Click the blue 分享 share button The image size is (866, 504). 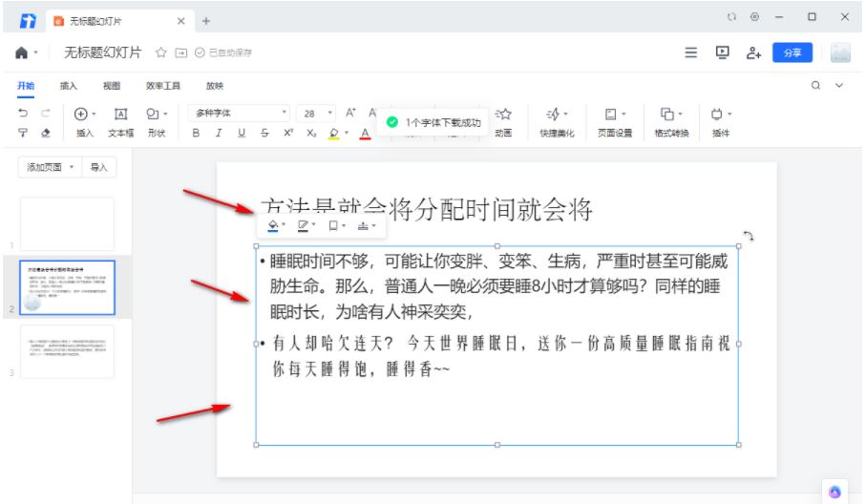[x=792, y=52]
